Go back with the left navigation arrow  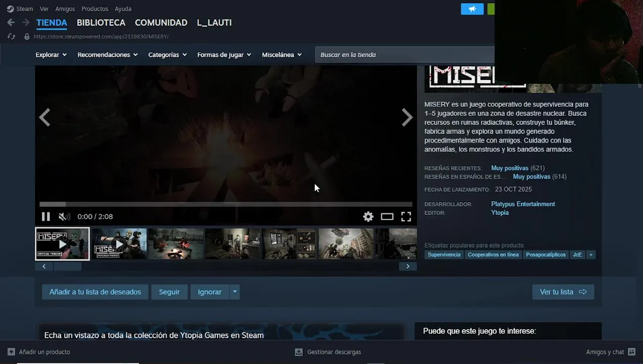click(11, 22)
